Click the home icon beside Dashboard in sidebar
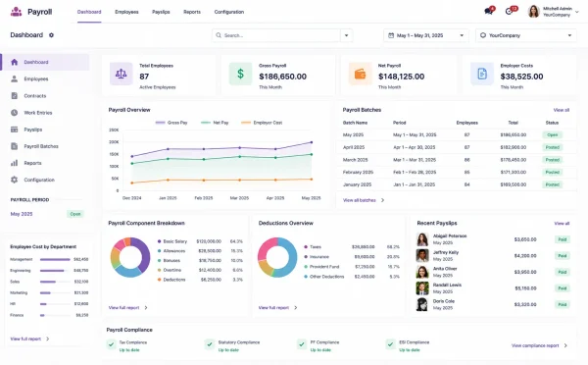 click(15, 62)
